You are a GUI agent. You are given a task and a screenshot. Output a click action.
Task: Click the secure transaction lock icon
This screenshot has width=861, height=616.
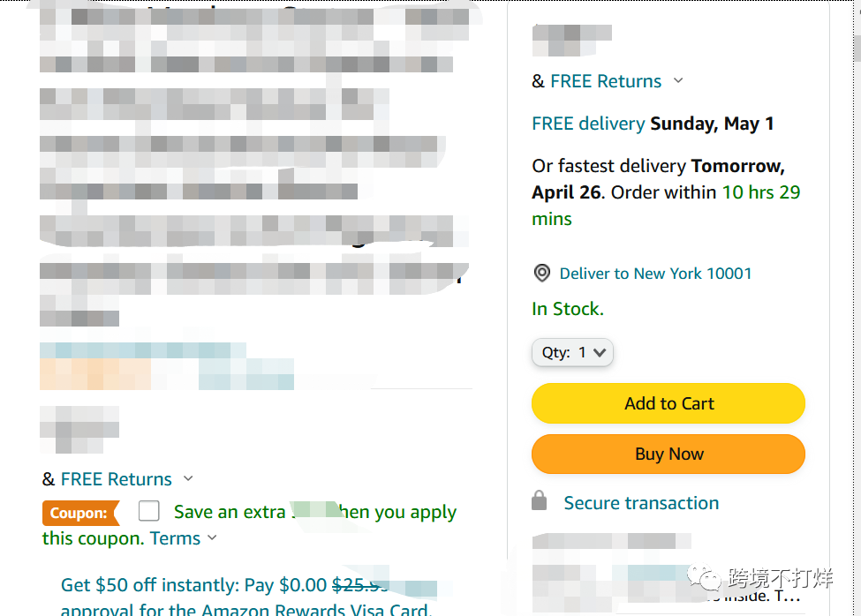[539, 501]
